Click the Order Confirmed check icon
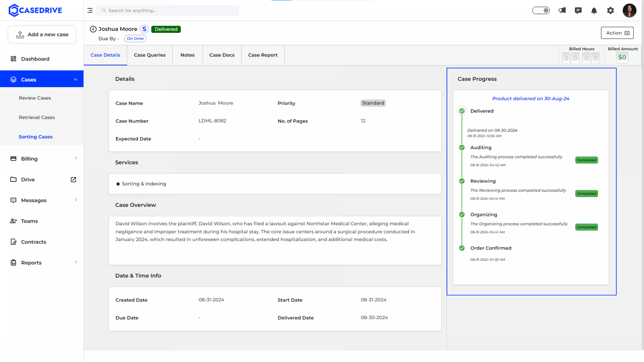The image size is (644, 362). tap(462, 248)
